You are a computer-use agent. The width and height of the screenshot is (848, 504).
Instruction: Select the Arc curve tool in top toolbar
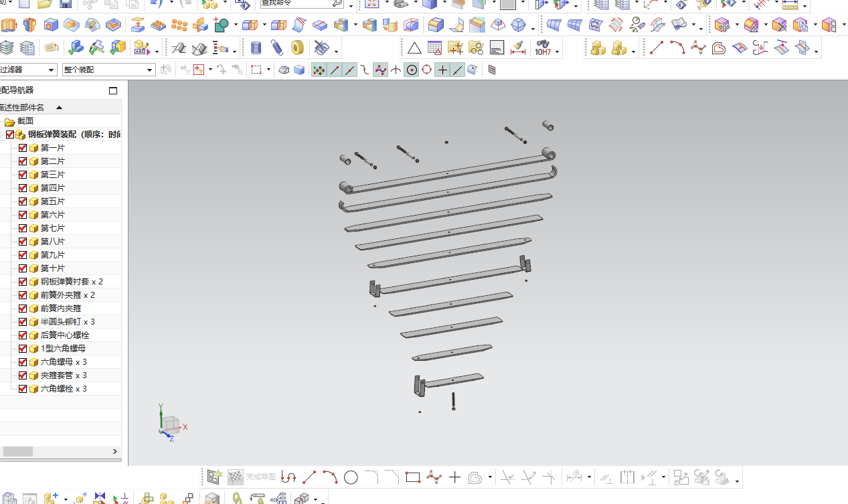677,48
